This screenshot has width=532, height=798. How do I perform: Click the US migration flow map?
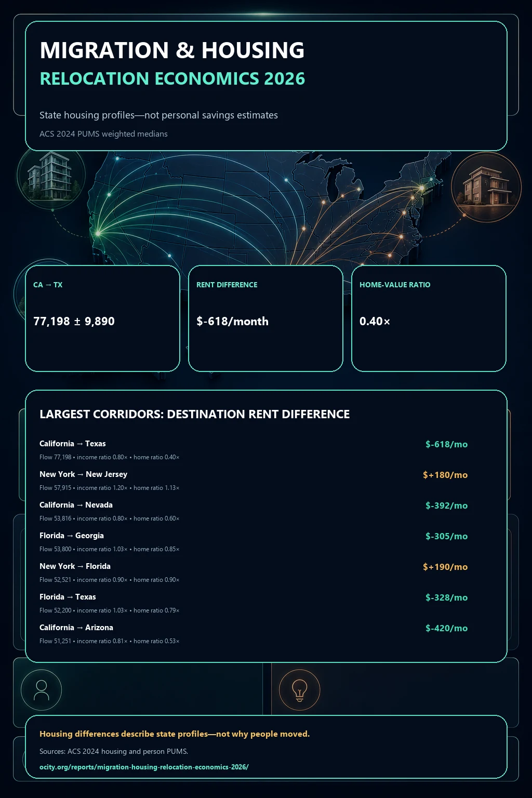pos(265,208)
